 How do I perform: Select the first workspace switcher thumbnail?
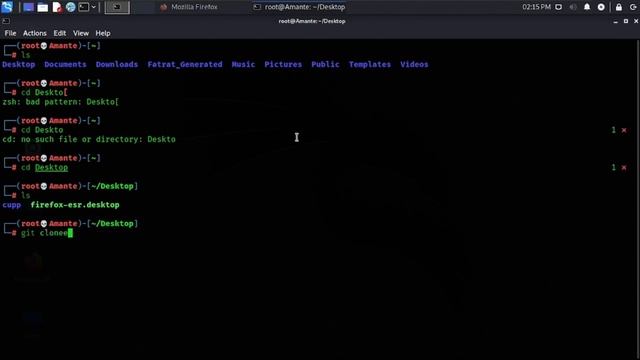coord(117,7)
